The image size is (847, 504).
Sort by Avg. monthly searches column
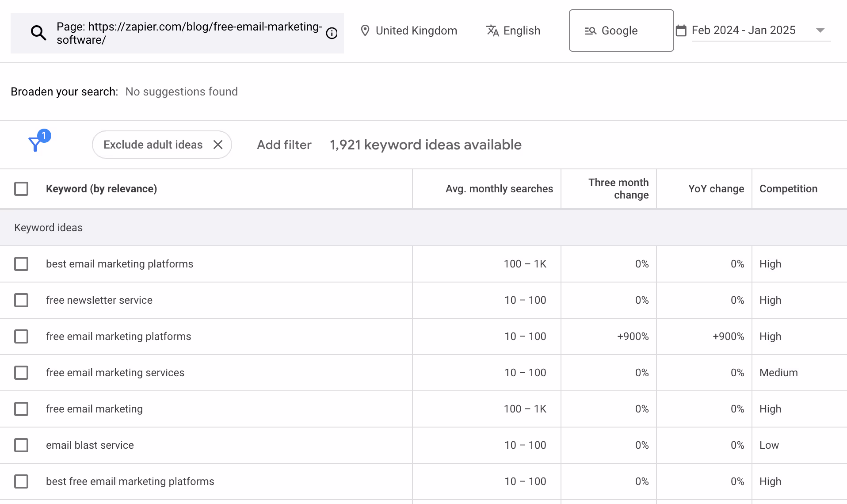tap(499, 189)
